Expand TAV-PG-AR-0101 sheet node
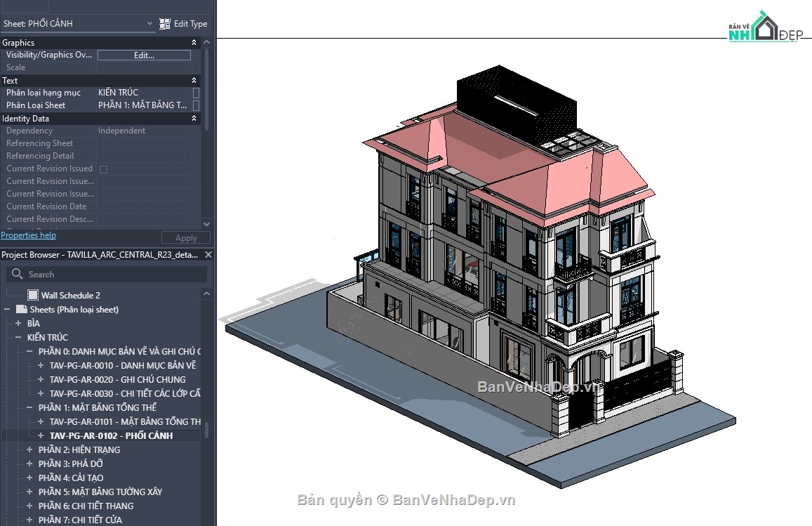812x526 pixels. (x=41, y=422)
